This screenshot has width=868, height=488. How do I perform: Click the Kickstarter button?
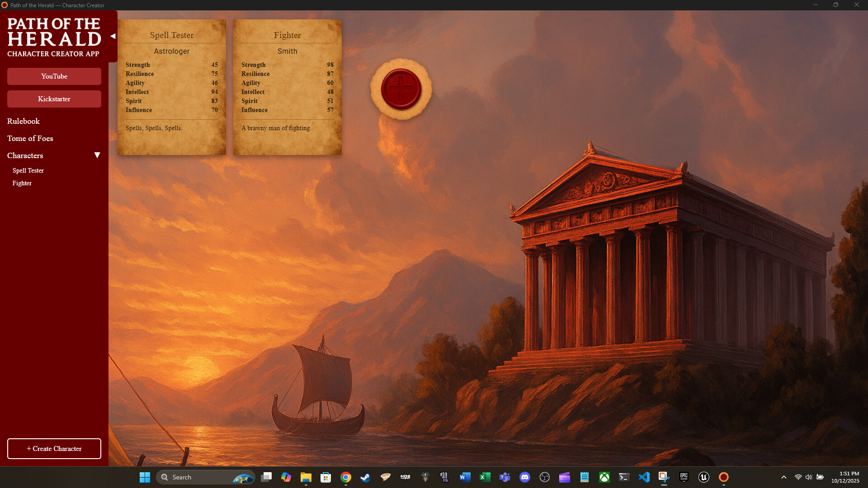[54, 99]
